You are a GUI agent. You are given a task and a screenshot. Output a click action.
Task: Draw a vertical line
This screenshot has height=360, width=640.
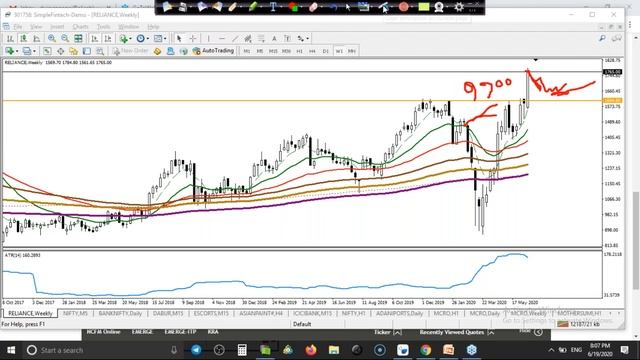[x=209, y=38]
